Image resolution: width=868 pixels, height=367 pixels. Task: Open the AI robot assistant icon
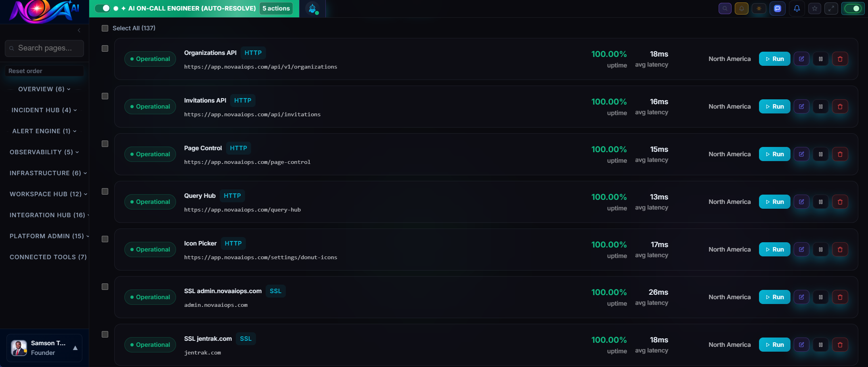[x=312, y=8]
